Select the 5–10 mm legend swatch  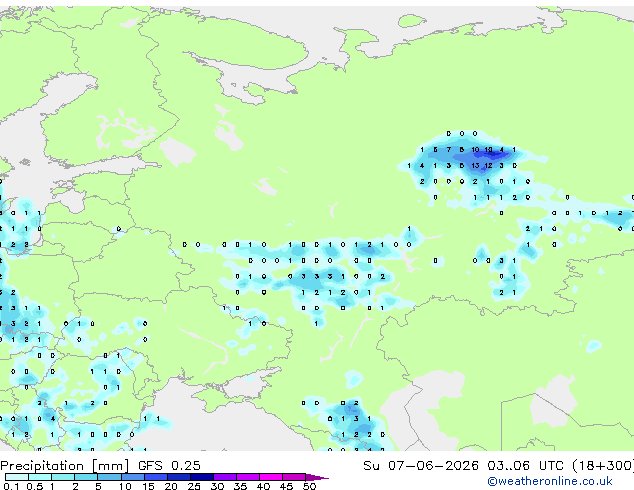(109, 477)
